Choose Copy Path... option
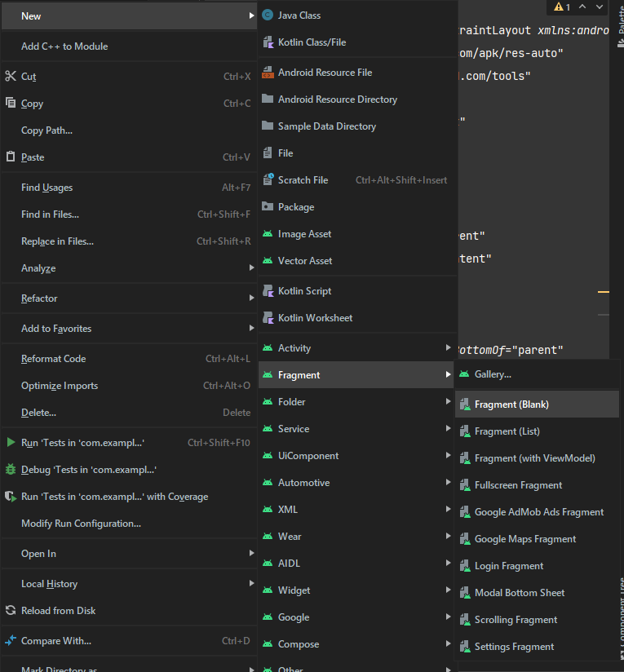This screenshot has width=624, height=672. [129, 130]
